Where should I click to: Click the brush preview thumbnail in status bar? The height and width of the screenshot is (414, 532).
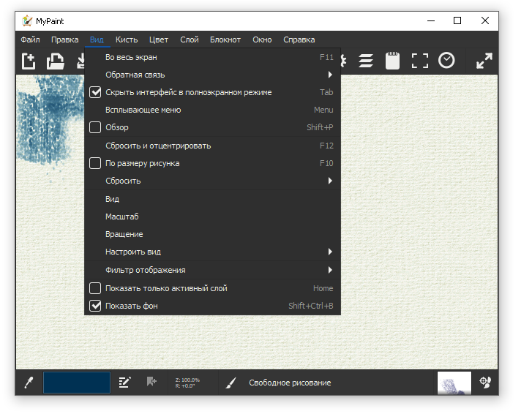click(454, 383)
